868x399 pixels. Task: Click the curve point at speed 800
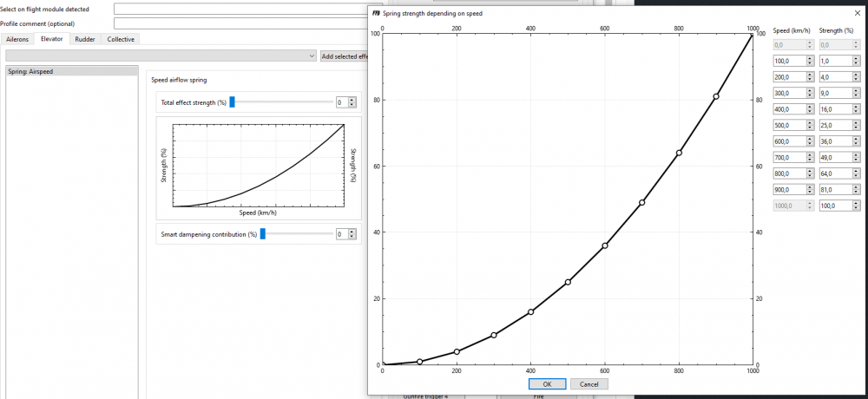click(x=680, y=153)
